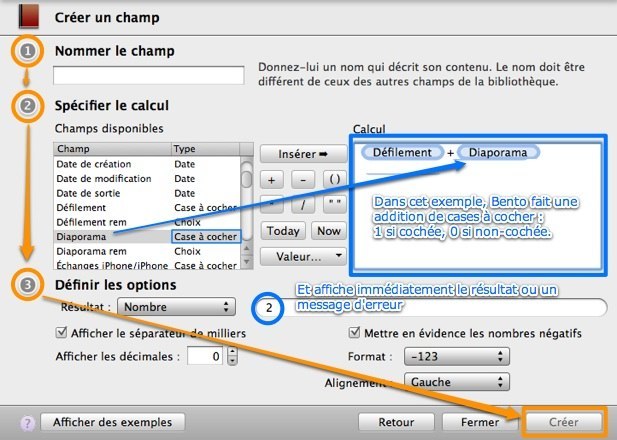The width and height of the screenshot is (617, 440).
Task: Insert a minus operator
Action: pyautogui.click(x=303, y=180)
